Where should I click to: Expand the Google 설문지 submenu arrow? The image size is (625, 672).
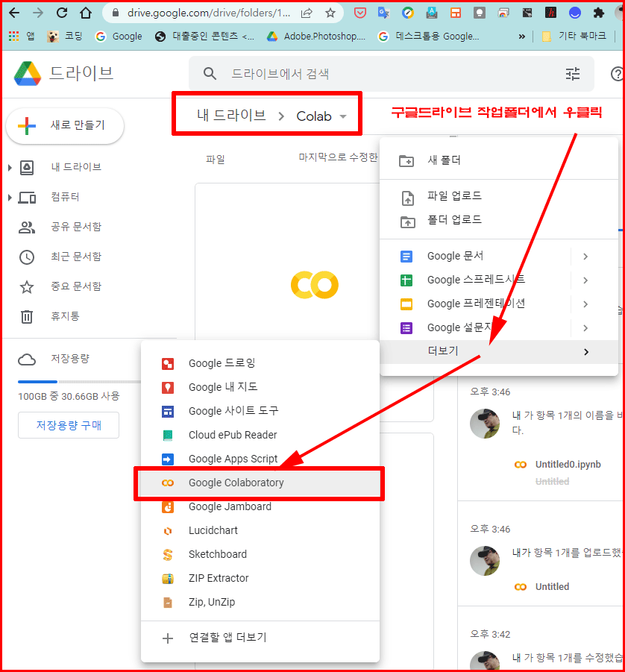pos(585,328)
